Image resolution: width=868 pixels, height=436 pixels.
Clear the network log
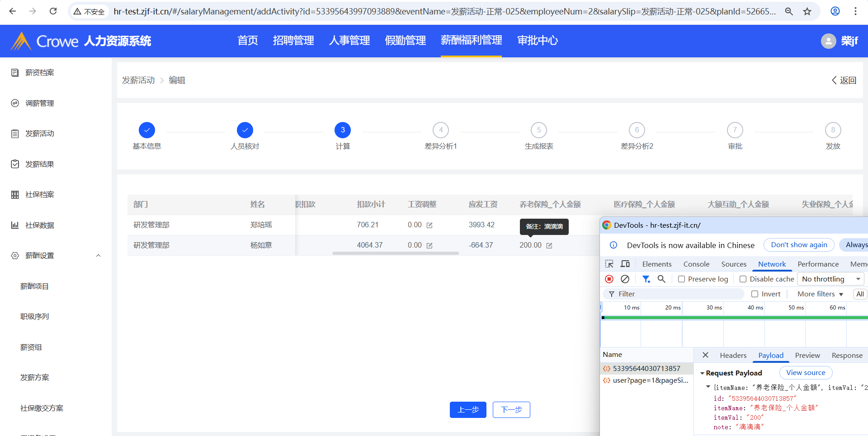(x=625, y=279)
